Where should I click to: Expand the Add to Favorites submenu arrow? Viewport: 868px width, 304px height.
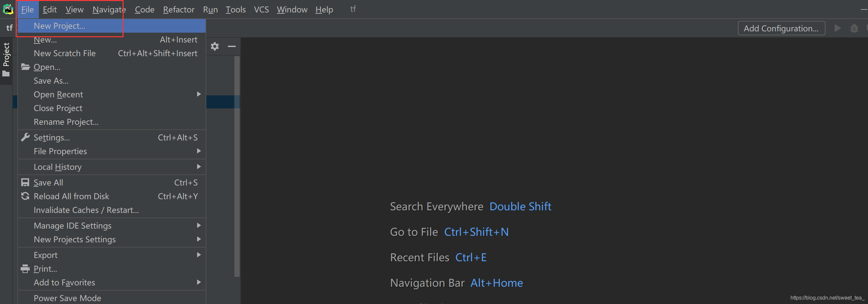coord(199,282)
